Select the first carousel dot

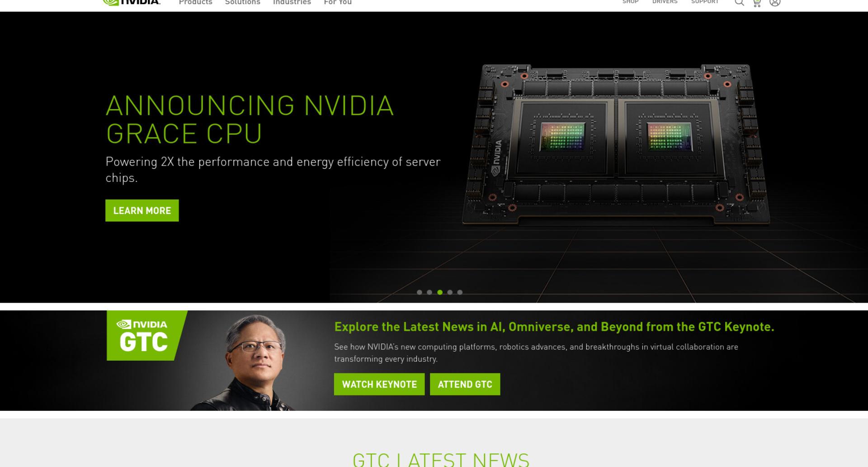420,292
